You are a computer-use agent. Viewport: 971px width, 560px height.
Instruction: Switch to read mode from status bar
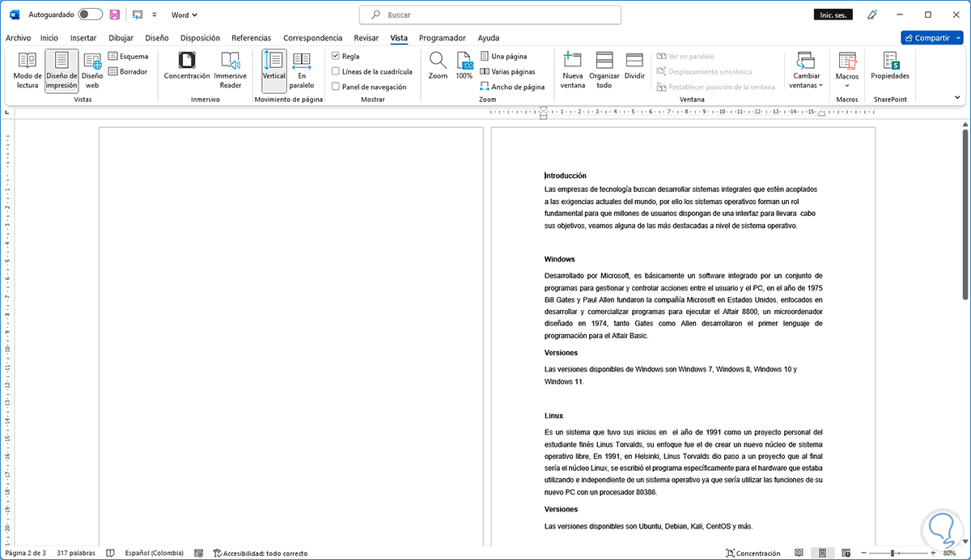[x=799, y=554]
